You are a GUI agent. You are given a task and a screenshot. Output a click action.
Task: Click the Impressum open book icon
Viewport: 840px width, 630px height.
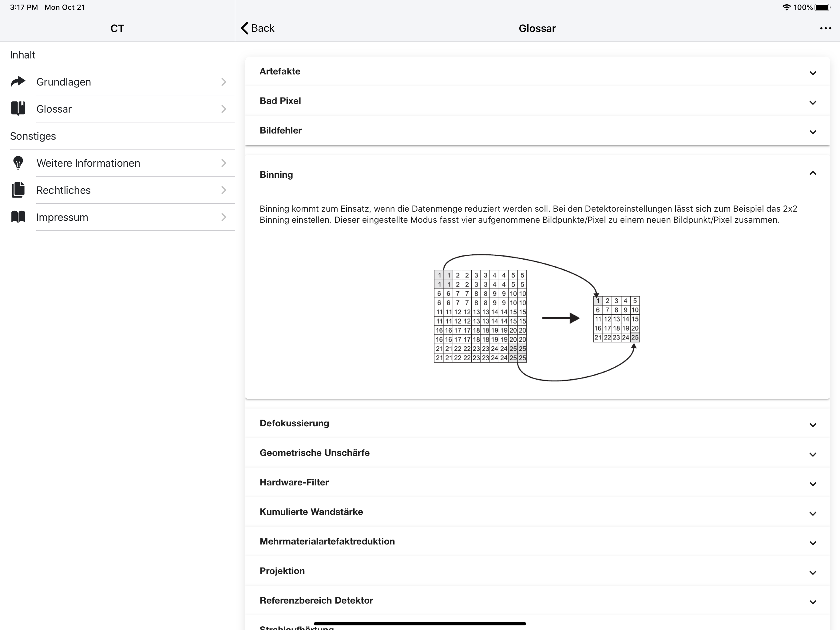18,217
